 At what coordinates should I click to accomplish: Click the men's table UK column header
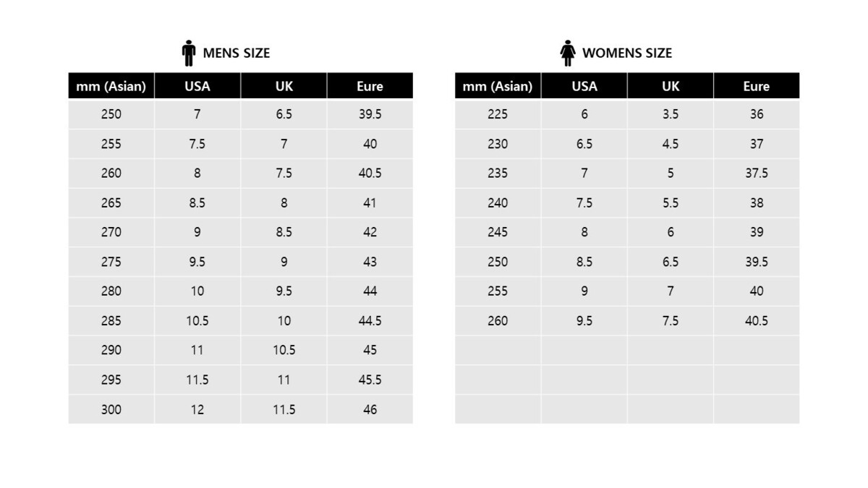284,86
